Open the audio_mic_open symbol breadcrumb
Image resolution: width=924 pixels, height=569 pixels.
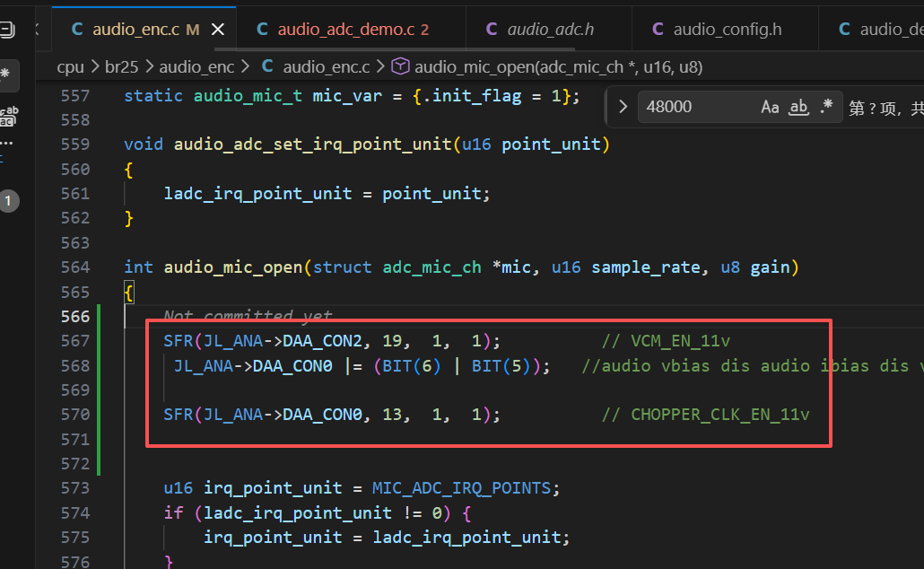click(558, 67)
